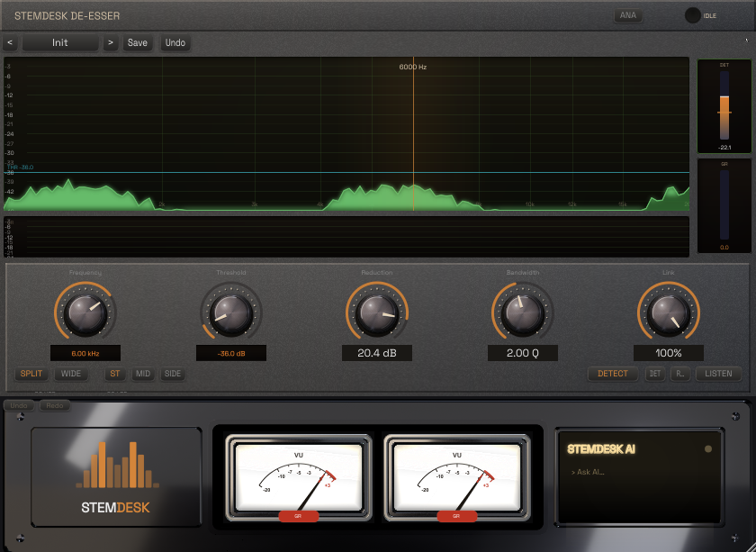Click the 100% link value field
This screenshot has height=552, width=756.
click(x=668, y=353)
